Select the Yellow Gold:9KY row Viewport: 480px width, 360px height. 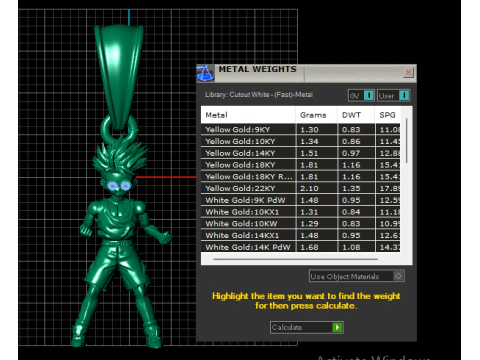coord(300,129)
